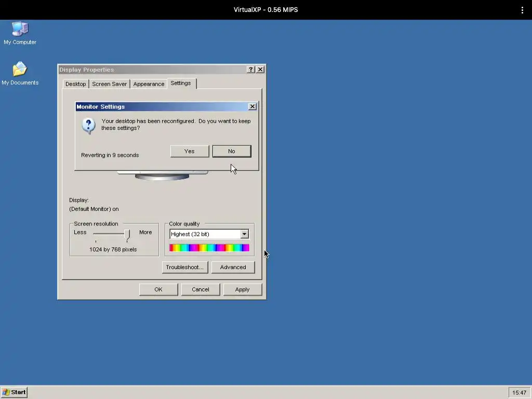Image resolution: width=532 pixels, height=399 pixels.
Task: Click Apply in Display Properties
Action: pos(242,289)
